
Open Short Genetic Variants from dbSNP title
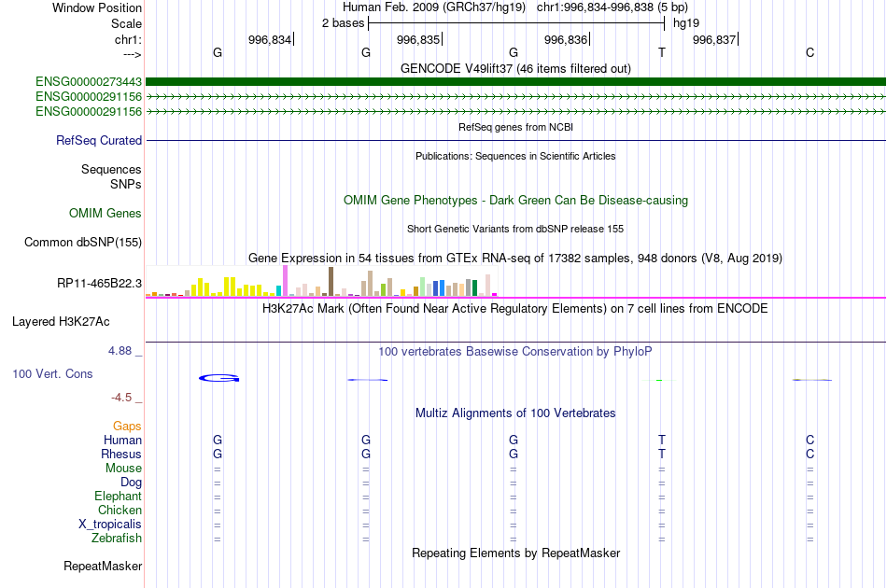click(515, 229)
